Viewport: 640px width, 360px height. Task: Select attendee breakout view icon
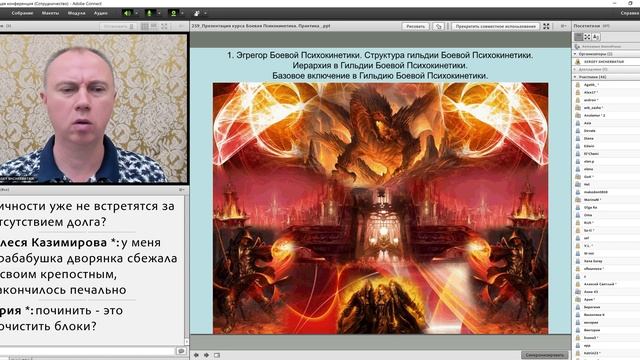(x=587, y=37)
